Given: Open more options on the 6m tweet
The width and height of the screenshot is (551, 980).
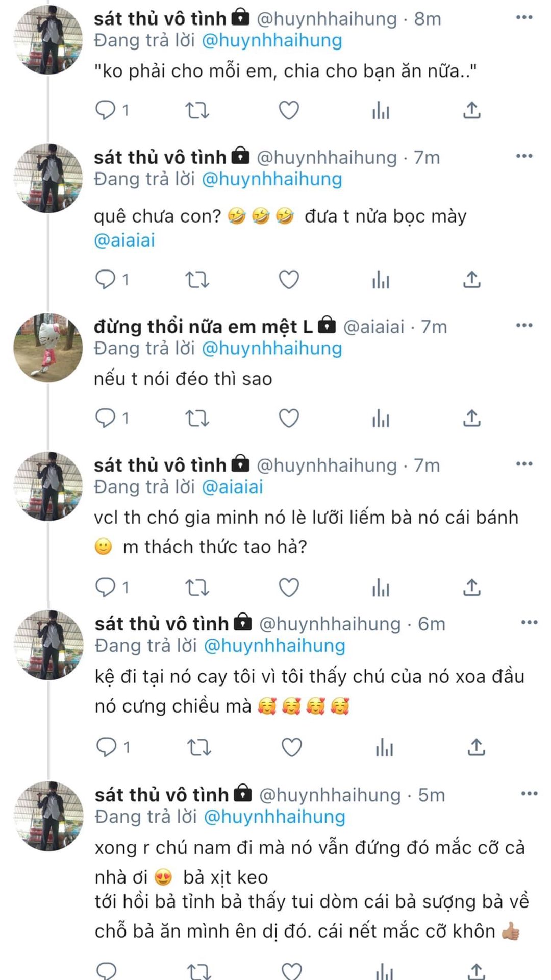Looking at the screenshot, I should (529, 622).
